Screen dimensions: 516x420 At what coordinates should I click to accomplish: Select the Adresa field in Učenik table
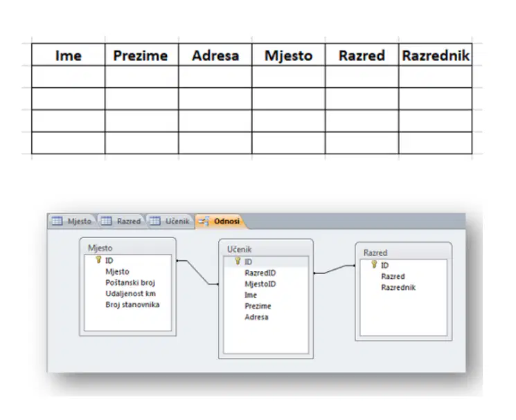[x=257, y=318]
